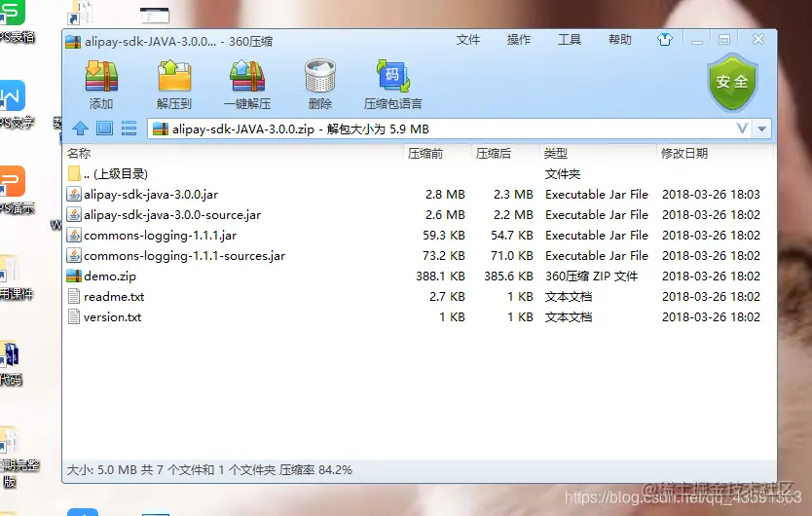Click the '2018-03-26 18:03' date cell
The image size is (812, 516).
point(711,195)
